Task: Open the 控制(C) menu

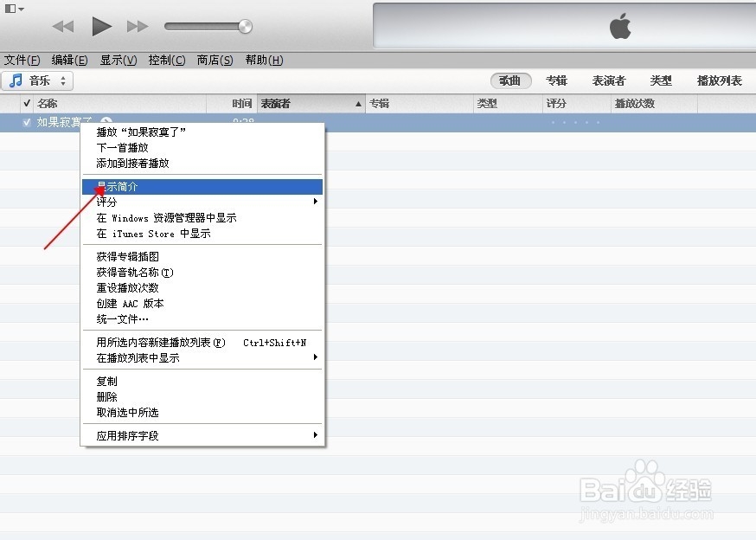Action: pos(167,61)
